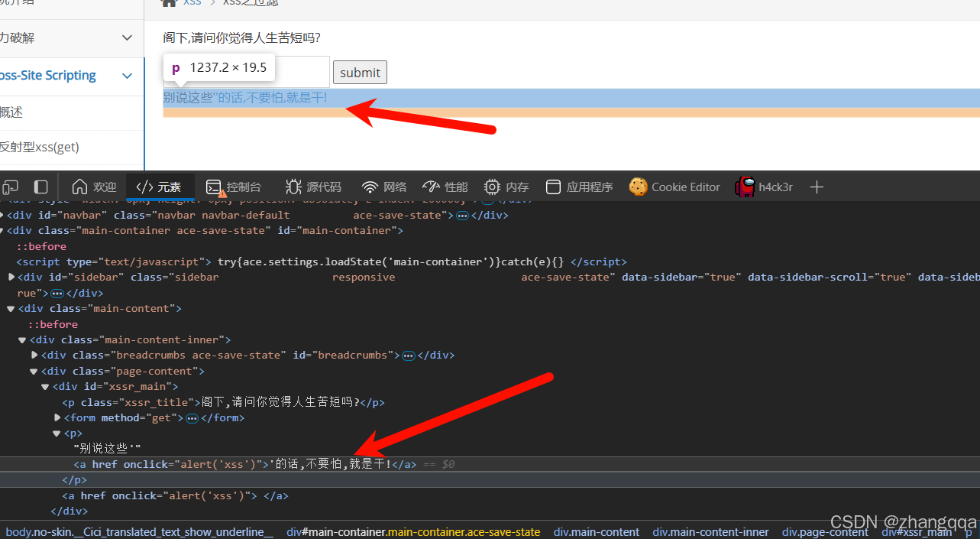Image resolution: width=980 pixels, height=539 pixels.
Task: Collapse the div id="xssr_main" node arrow
Action: pos(45,387)
